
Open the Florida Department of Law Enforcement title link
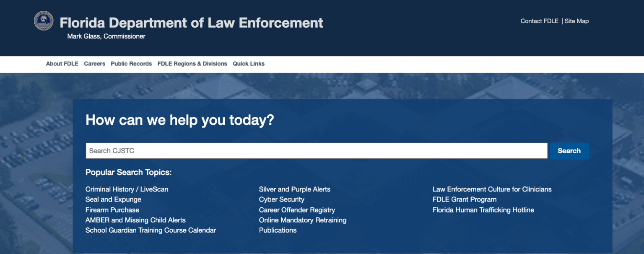tap(192, 23)
